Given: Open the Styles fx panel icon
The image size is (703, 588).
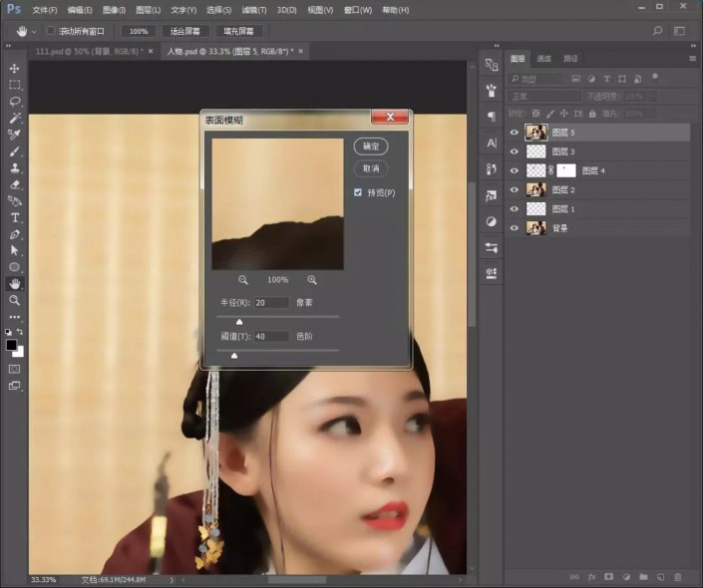Looking at the screenshot, I should coord(492,196).
